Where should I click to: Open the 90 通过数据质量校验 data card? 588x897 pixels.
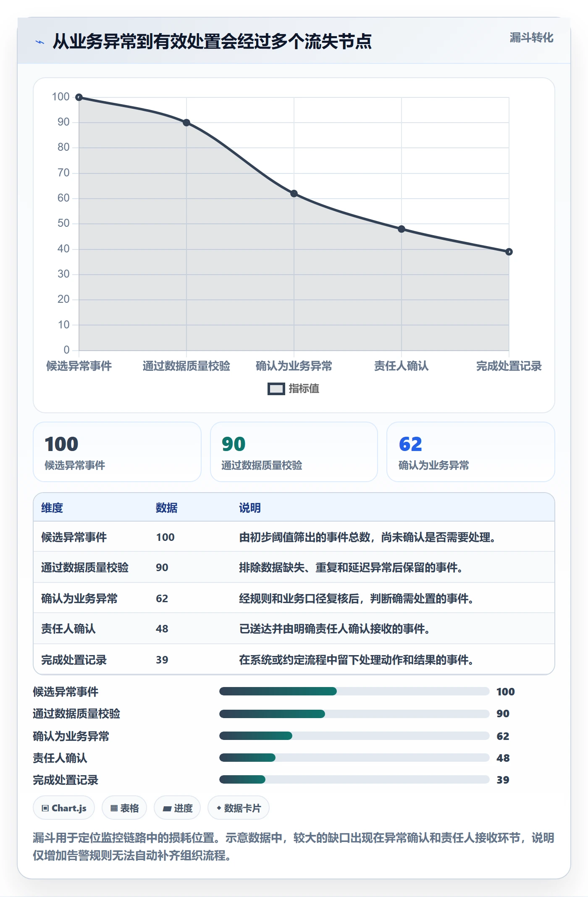294,452
